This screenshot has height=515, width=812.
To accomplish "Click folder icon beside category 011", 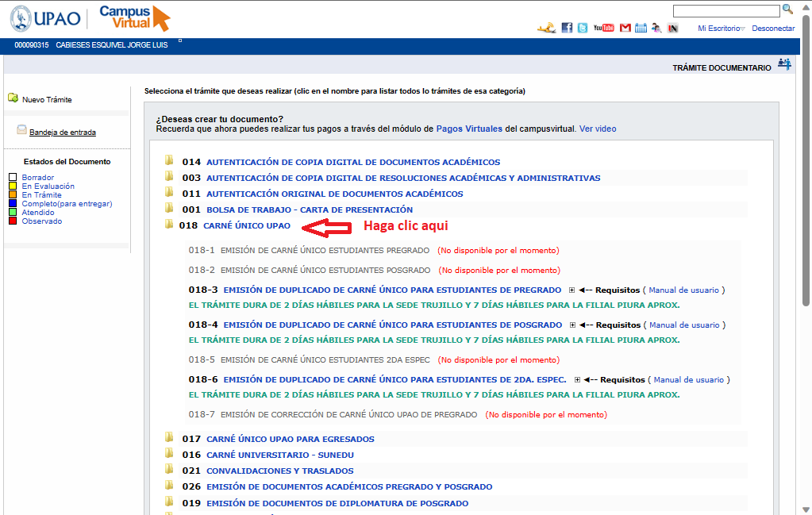I will tap(169, 193).
